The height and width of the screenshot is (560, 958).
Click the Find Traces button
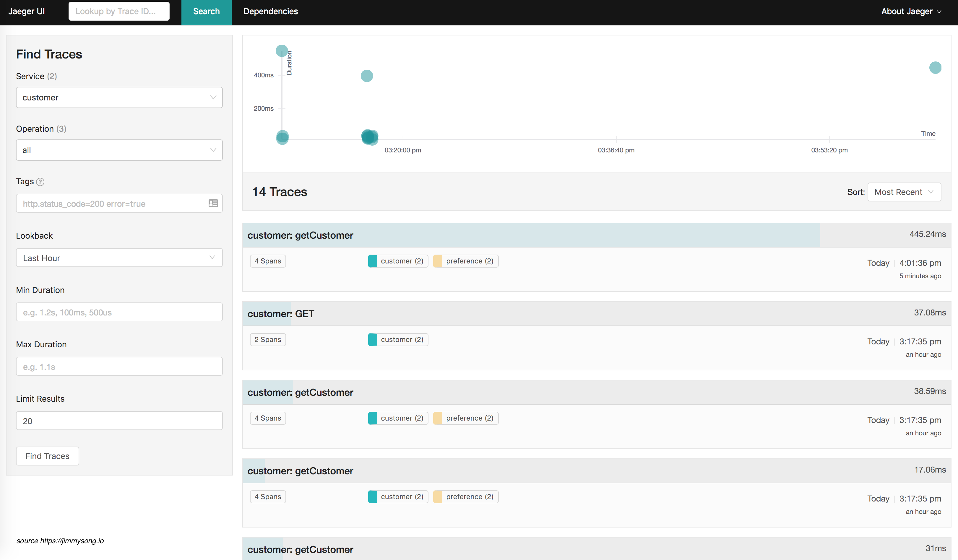coord(47,455)
